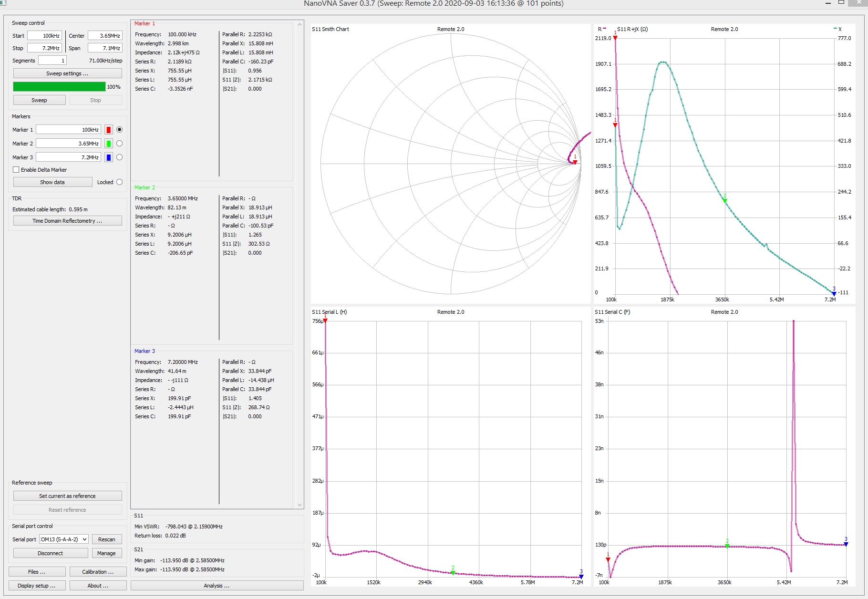Select Marker 2 radio button
The width and height of the screenshot is (868, 599).
point(119,144)
